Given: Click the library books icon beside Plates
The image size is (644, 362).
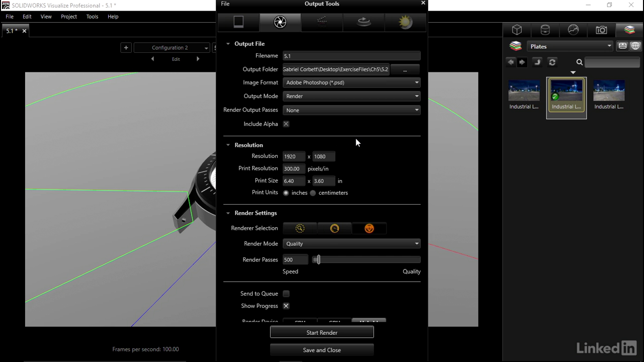Looking at the screenshot, I should point(516,46).
